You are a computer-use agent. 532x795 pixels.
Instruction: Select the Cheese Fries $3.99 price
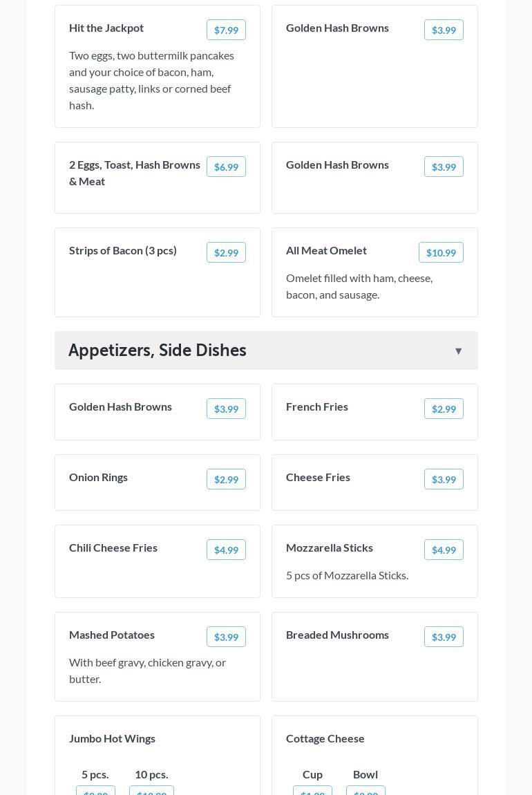(x=444, y=479)
